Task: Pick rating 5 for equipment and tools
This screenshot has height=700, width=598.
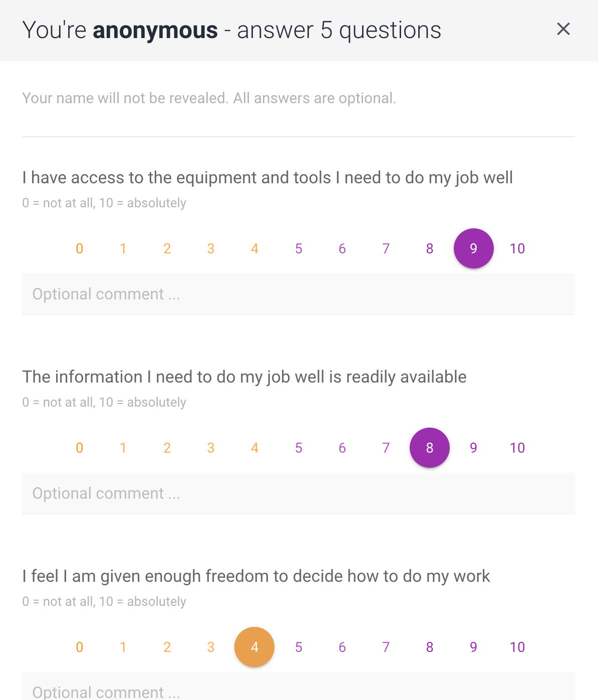Action: tap(298, 248)
